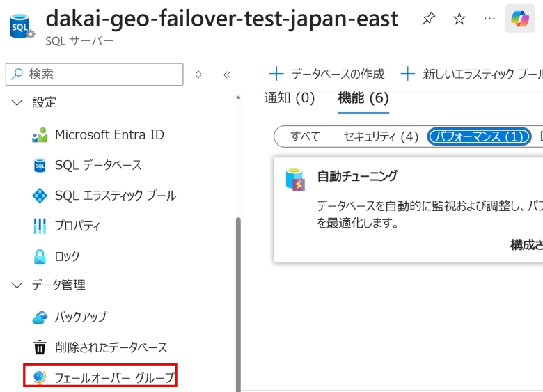The height and width of the screenshot is (392, 543).
Task: Click the 削除されたデータベース trash icon
Action: [40, 347]
